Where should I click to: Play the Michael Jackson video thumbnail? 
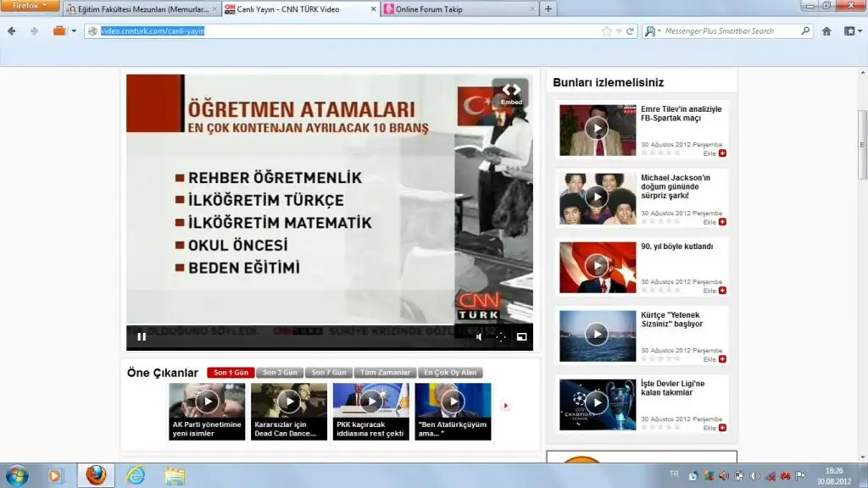point(598,198)
